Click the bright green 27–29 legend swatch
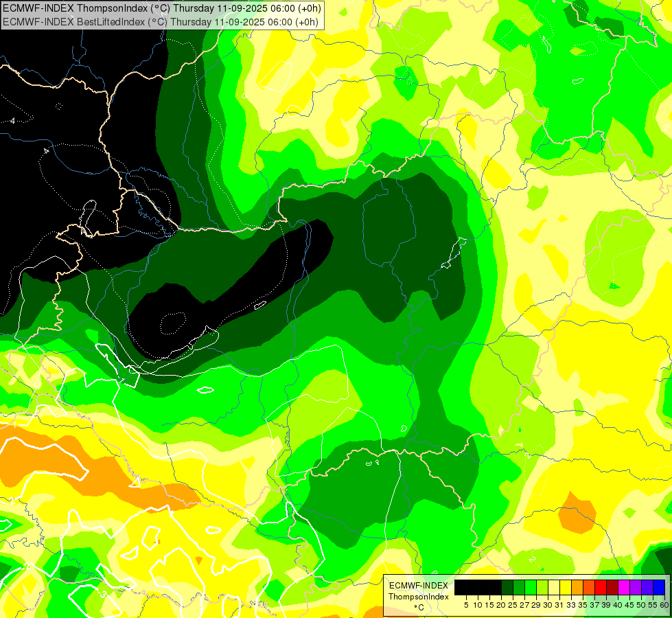This screenshot has width=672, height=618. 531,587
